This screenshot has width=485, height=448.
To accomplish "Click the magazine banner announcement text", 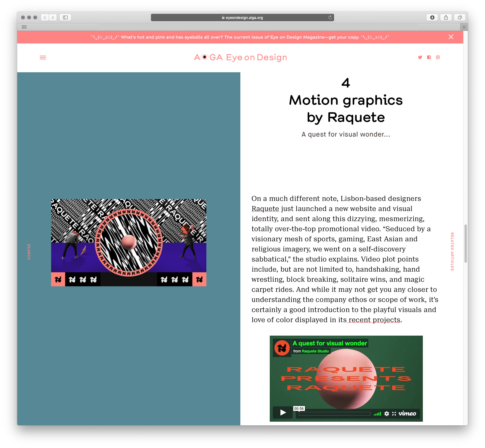I will point(240,37).
